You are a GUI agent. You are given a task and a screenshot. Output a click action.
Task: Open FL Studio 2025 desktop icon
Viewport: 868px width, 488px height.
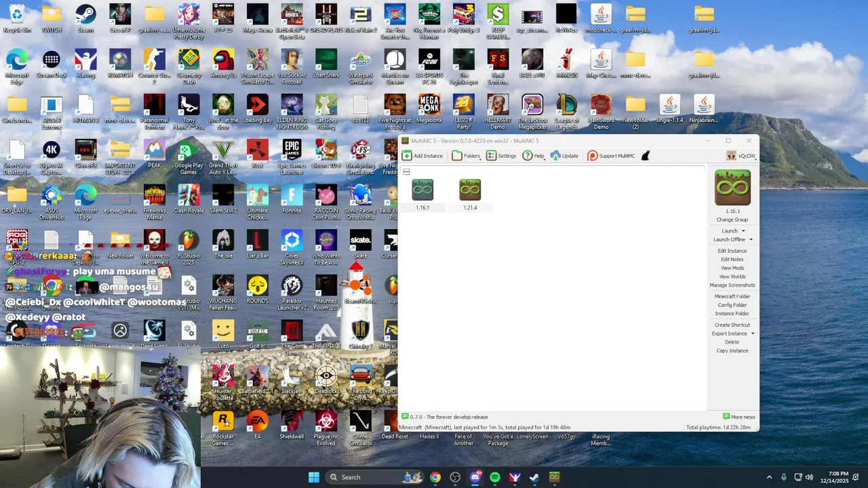(x=189, y=247)
